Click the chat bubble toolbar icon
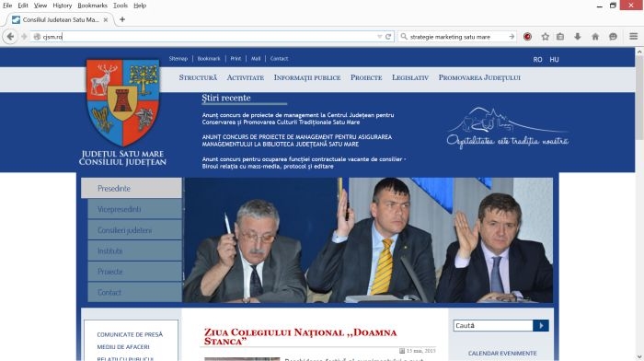The width and height of the screenshot is (644, 361). [x=613, y=37]
